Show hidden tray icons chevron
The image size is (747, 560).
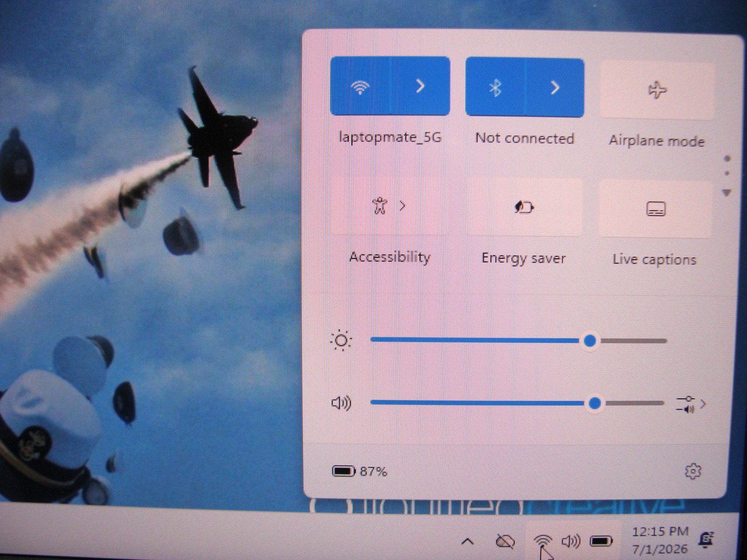(x=467, y=542)
